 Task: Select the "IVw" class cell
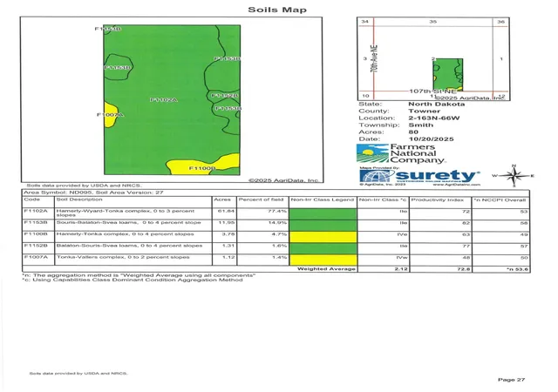(403, 257)
